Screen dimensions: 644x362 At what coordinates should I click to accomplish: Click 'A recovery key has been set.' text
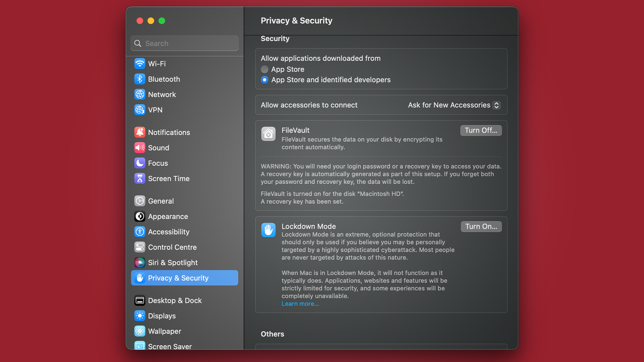coord(302,202)
